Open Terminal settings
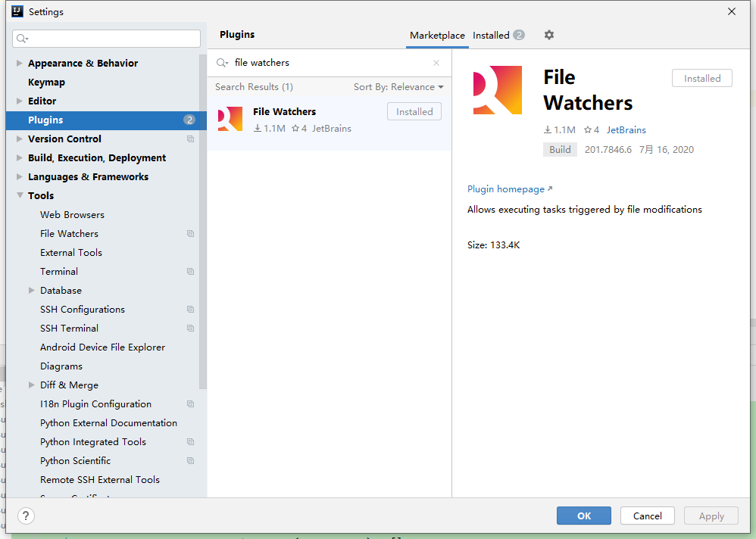The image size is (756, 539). 59,272
